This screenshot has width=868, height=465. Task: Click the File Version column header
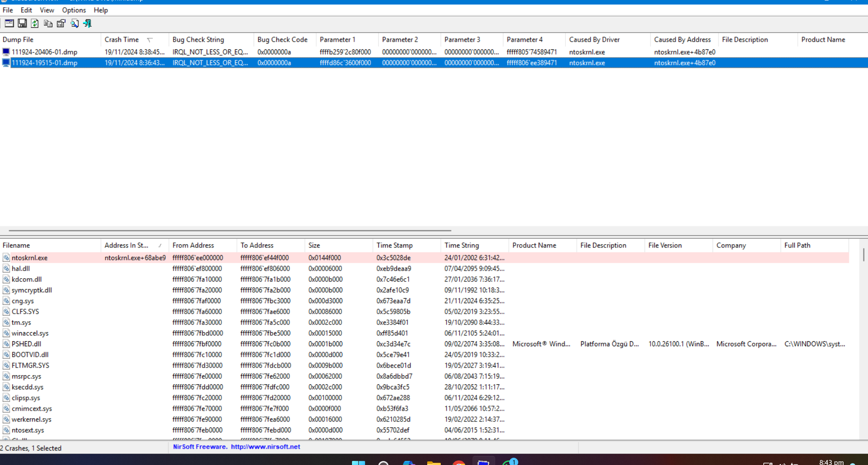pos(678,246)
